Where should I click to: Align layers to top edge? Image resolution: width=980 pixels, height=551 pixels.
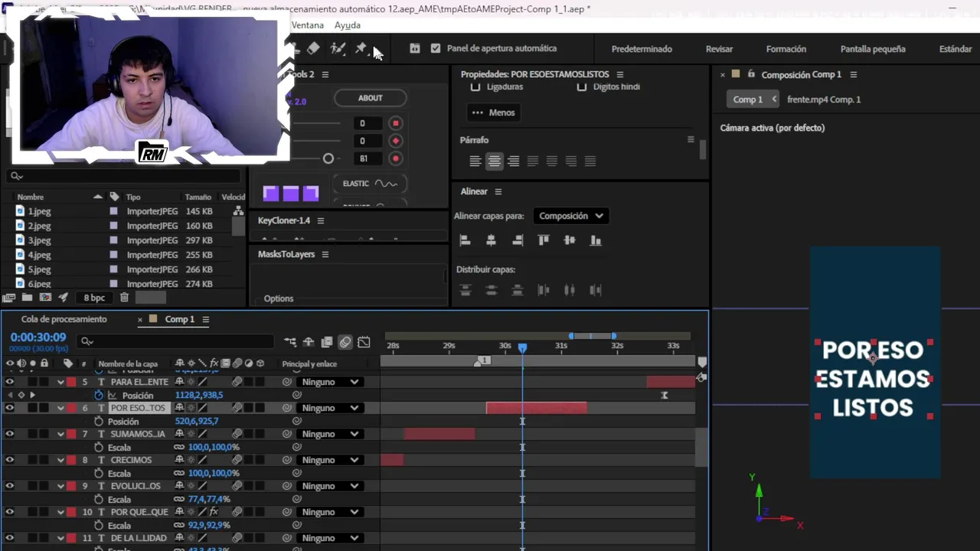pyautogui.click(x=544, y=240)
